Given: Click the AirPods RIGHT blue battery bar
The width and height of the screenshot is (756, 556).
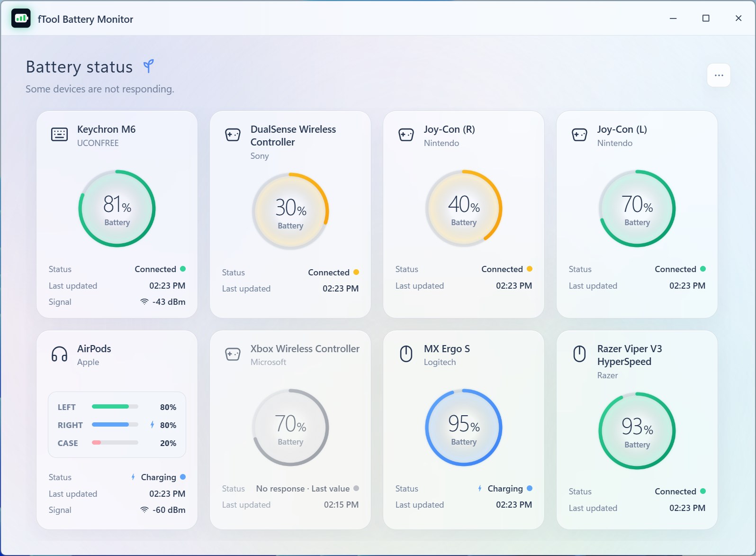Looking at the screenshot, I should pos(115,425).
